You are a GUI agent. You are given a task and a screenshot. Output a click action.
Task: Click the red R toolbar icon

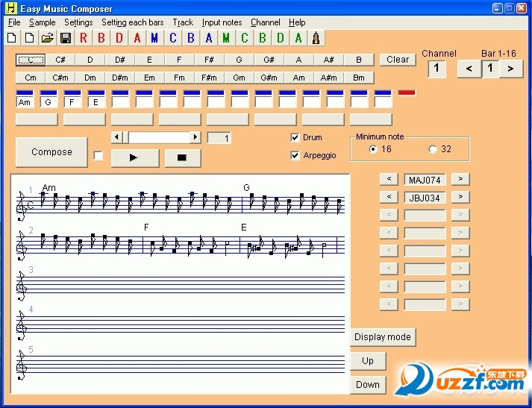pos(84,38)
